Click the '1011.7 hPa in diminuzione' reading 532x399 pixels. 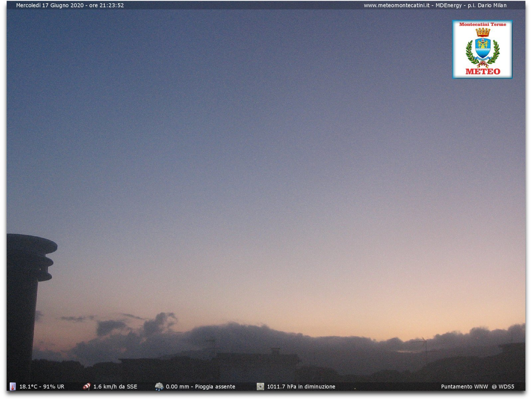point(301,387)
